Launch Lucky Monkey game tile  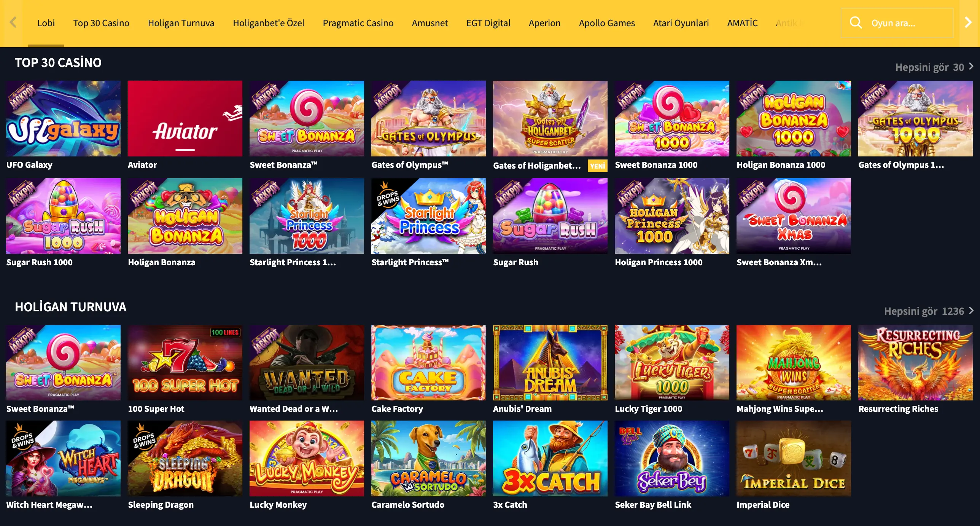tap(307, 458)
